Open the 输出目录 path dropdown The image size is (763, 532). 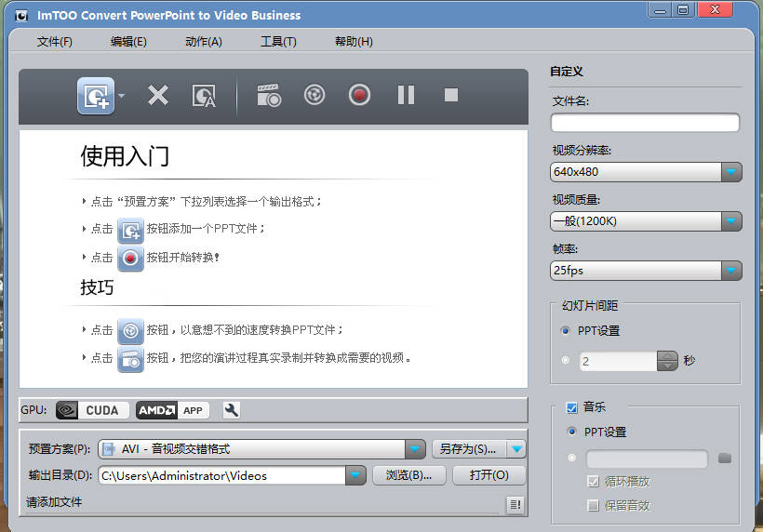point(355,475)
